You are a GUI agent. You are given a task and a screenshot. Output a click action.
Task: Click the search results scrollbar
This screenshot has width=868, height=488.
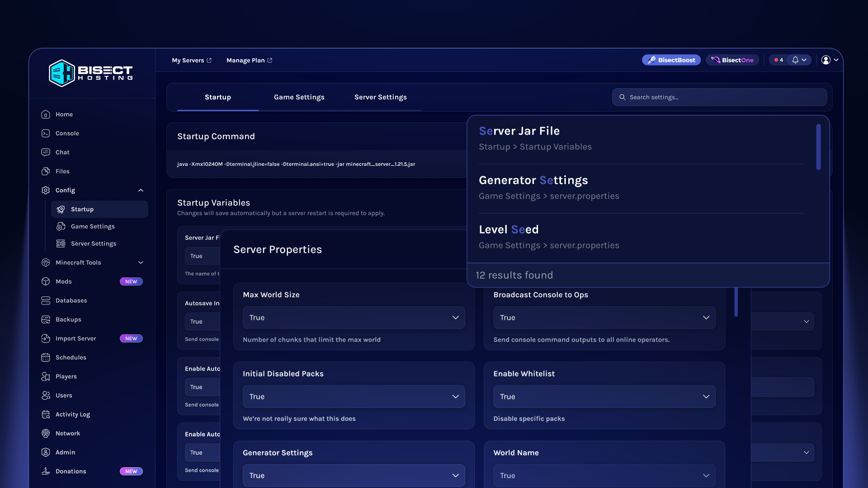click(818, 147)
